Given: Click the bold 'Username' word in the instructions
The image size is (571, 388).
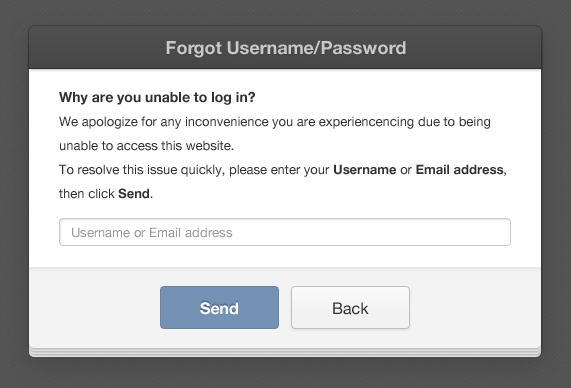Looking at the screenshot, I should pyautogui.click(x=365, y=170).
